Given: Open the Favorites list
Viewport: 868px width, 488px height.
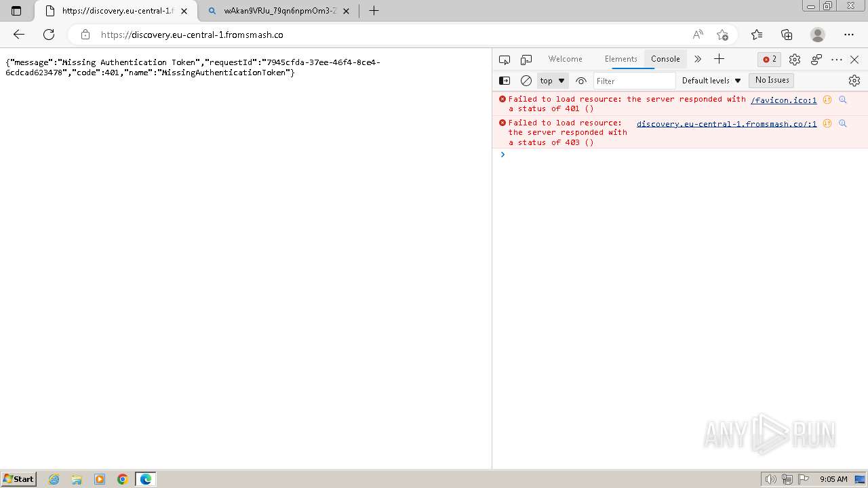Looking at the screenshot, I should (757, 35).
